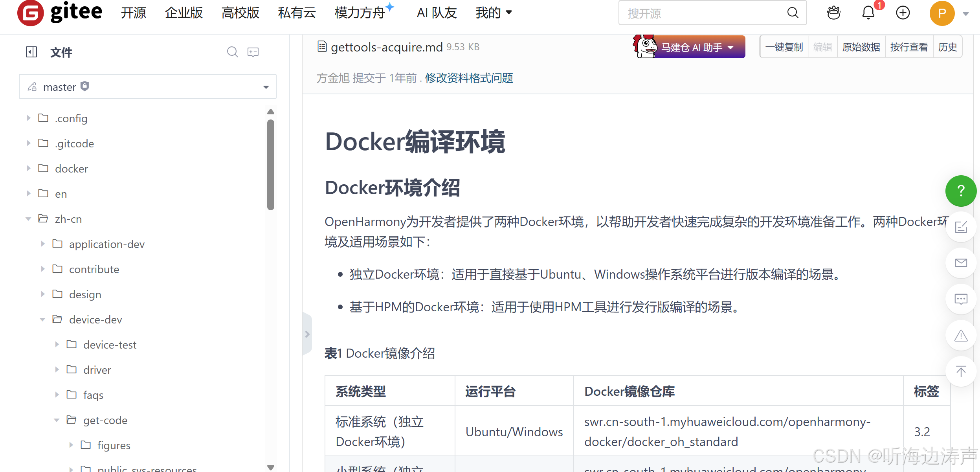Open the 开源 nav menu
The width and height of the screenshot is (980, 472).
pyautogui.click(x=134, y=13)
